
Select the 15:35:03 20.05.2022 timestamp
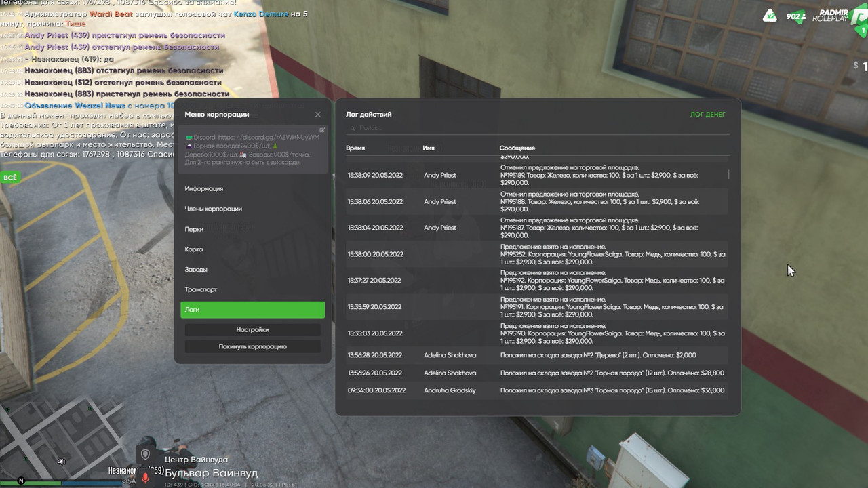click(375, 333)
